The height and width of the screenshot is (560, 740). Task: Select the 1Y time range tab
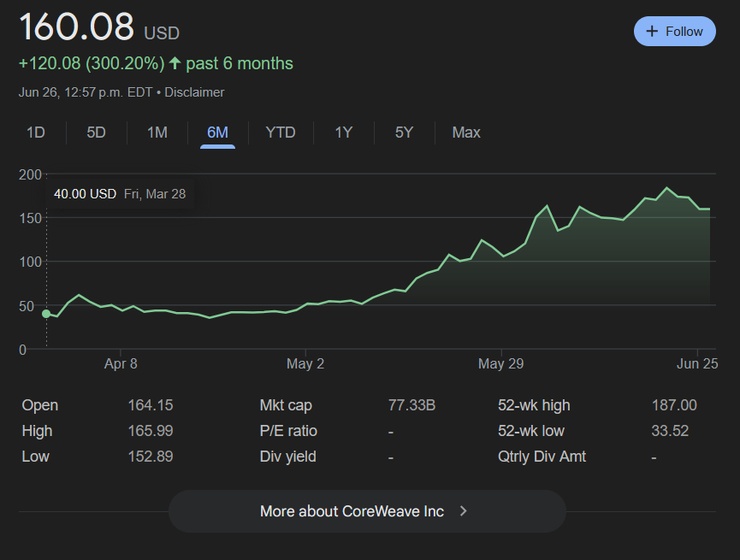pyautogui.click(x=343, y=133)
